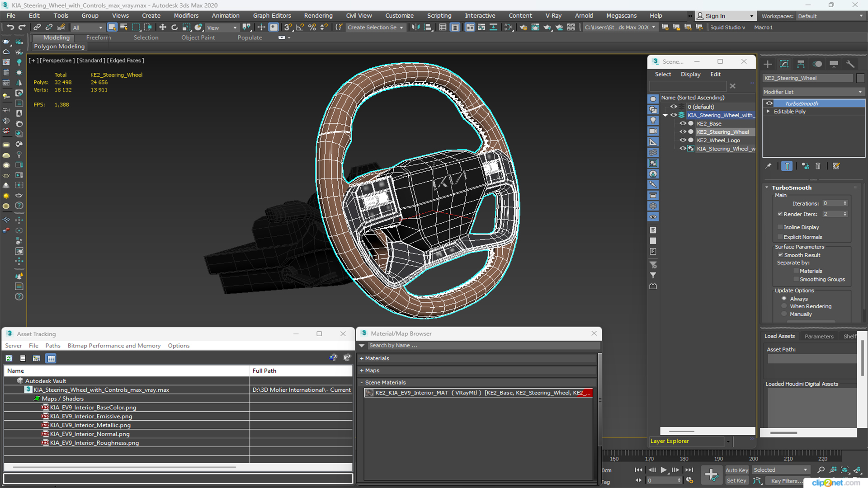
Task: Hide KE2_Wheel_Logo using its eye icon
Action: coord(683,140)
